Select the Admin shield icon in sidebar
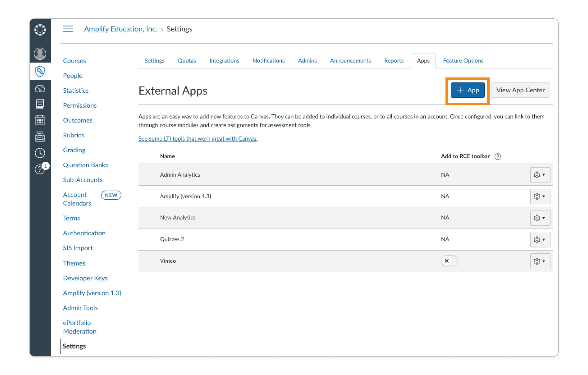This screenshot has width=588, height=375. pos(40,71)
